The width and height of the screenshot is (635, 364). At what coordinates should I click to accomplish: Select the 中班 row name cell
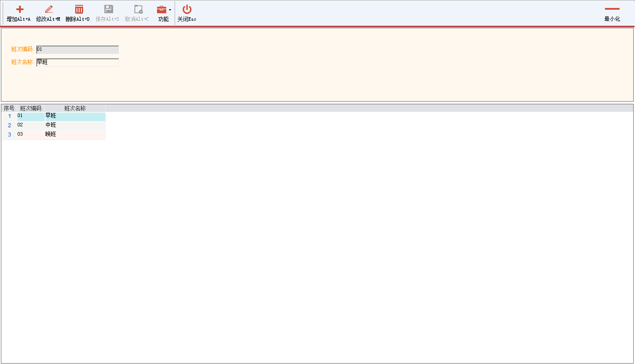[75, 125]
